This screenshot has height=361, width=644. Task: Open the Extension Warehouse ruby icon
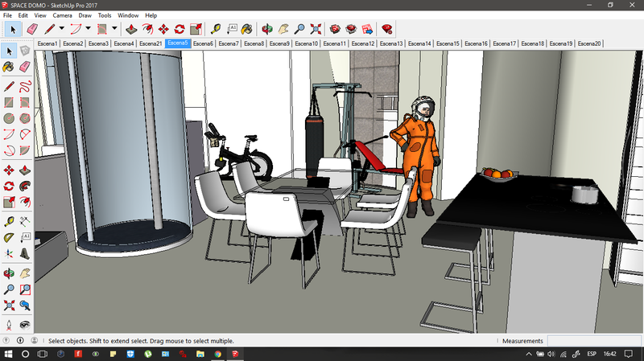(x=387, y=29)
